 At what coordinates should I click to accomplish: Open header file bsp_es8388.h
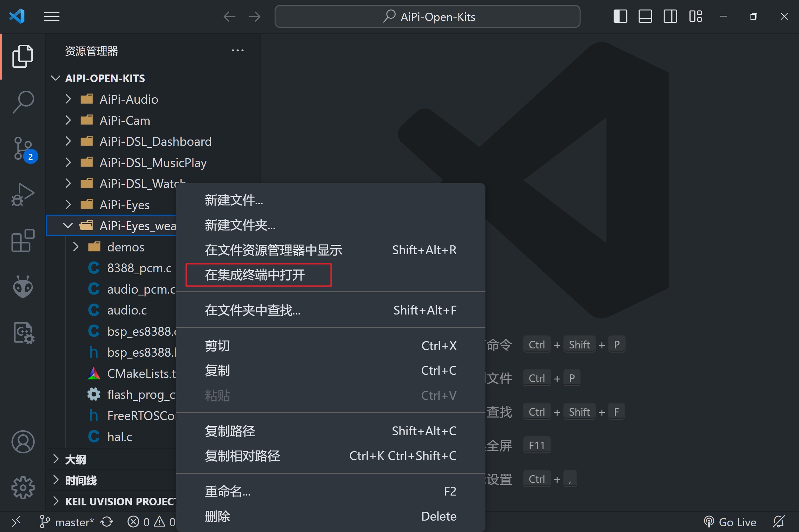pos(111,352)
